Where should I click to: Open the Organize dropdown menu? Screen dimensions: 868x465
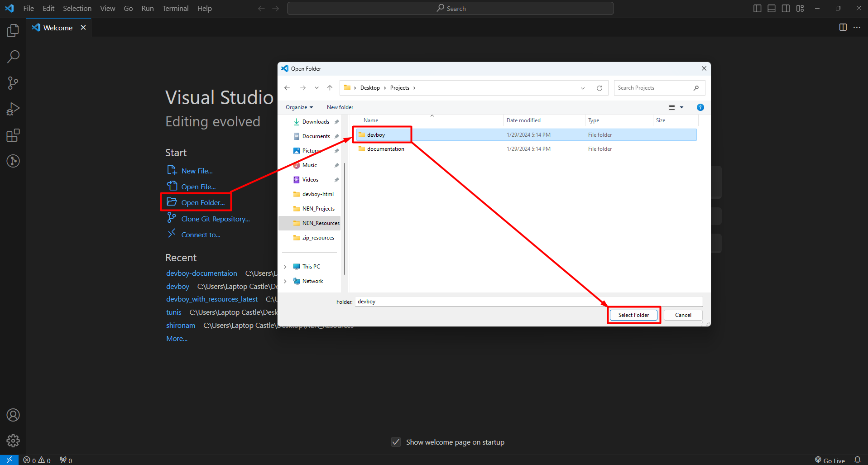click(x=299, y=107)
